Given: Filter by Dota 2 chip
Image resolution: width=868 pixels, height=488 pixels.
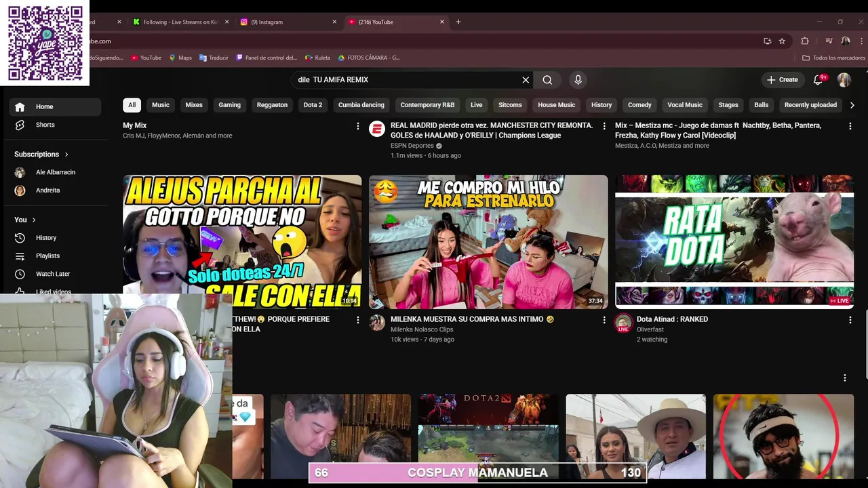Looking at the screenshot, I should point(313,105).
